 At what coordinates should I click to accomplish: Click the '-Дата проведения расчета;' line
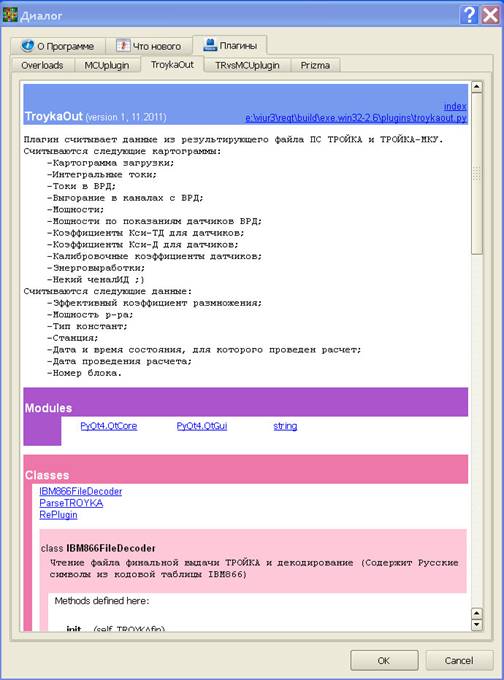[x=119, y=361]
